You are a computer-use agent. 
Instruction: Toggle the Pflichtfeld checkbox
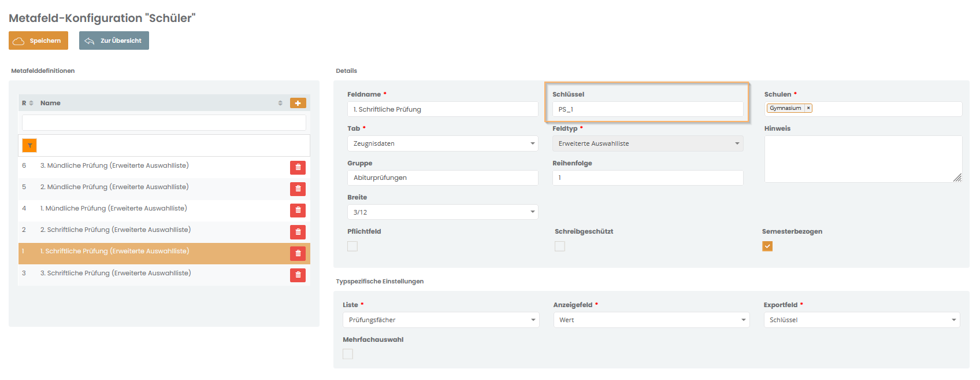pos(352,246)
